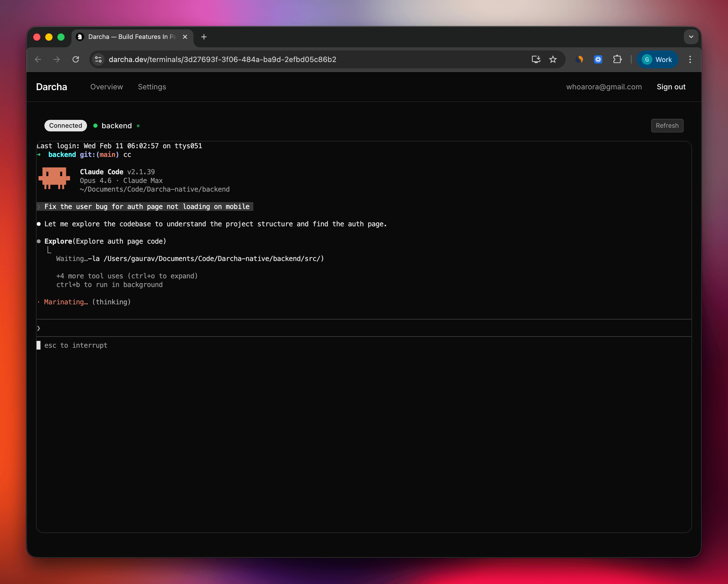This screenshot has height=584, width=728.
Task: Open the Chrome three-dot menu
Action: coord(690,59)
